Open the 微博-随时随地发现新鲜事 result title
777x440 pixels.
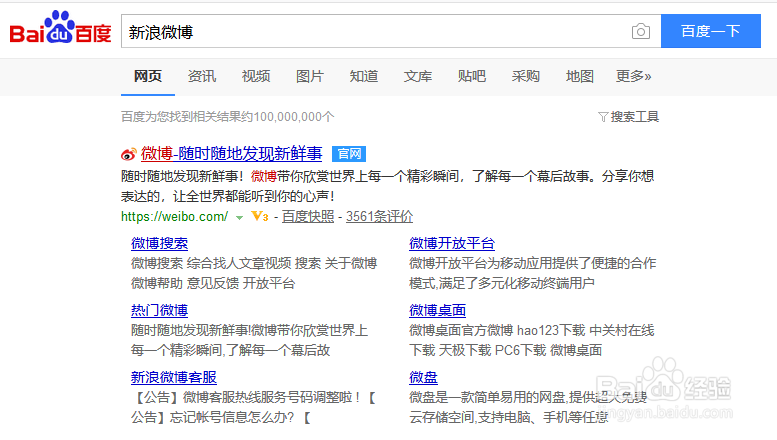(x=231, y=154)
